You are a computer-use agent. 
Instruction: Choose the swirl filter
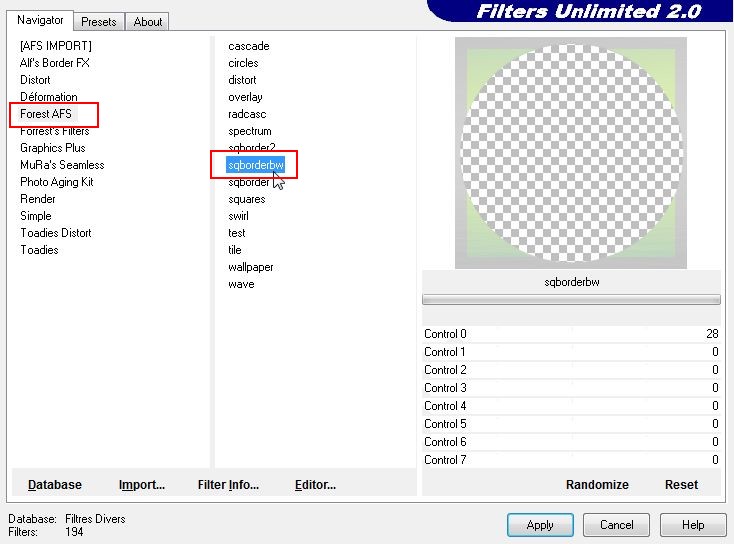pyautogui.click(x=238, y=216)
